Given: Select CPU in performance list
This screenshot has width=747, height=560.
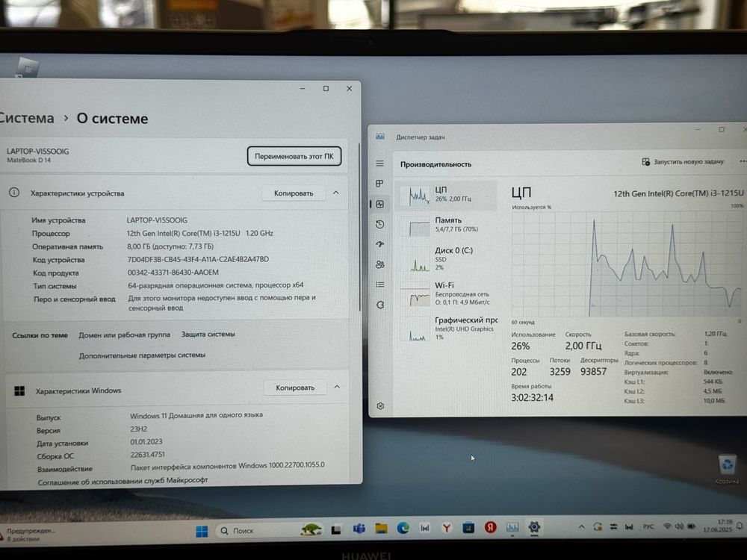Looking at the screenshot, I should 446,195.
